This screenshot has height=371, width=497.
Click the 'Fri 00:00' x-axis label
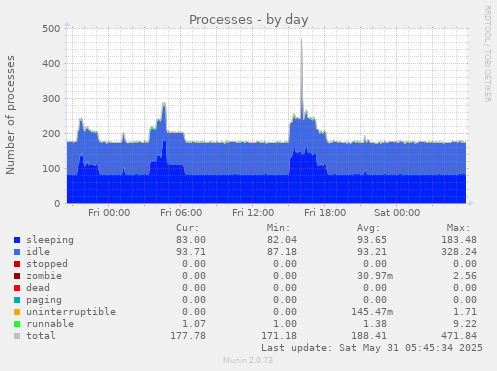[109, 213]
